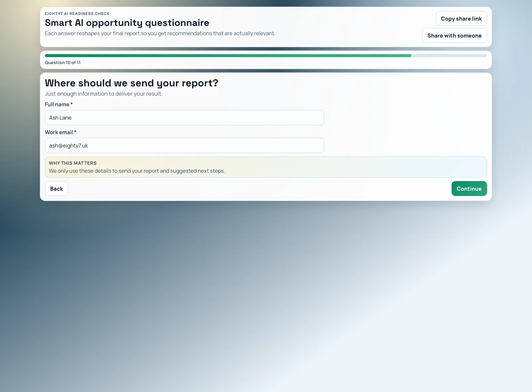This screenshot has height=392, width=532.
Task: Click the 'We only use these details' note text
Action: click(x=137, y=171)
